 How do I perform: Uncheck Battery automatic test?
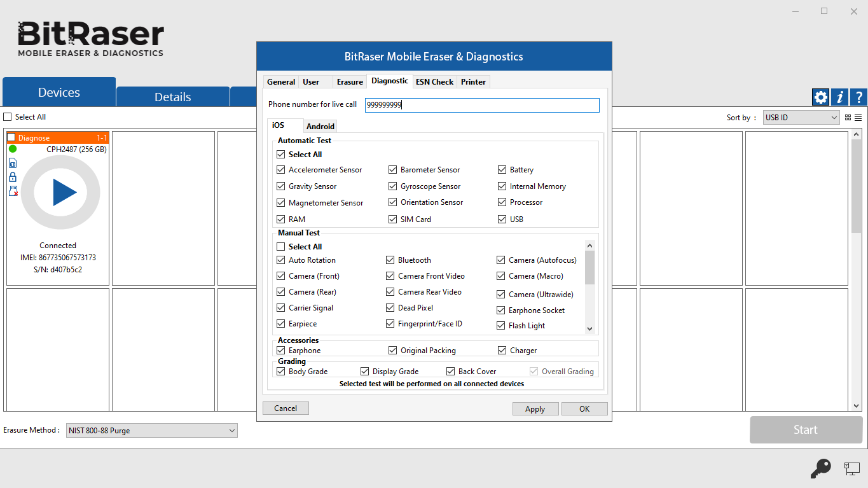tap(502, 170)
